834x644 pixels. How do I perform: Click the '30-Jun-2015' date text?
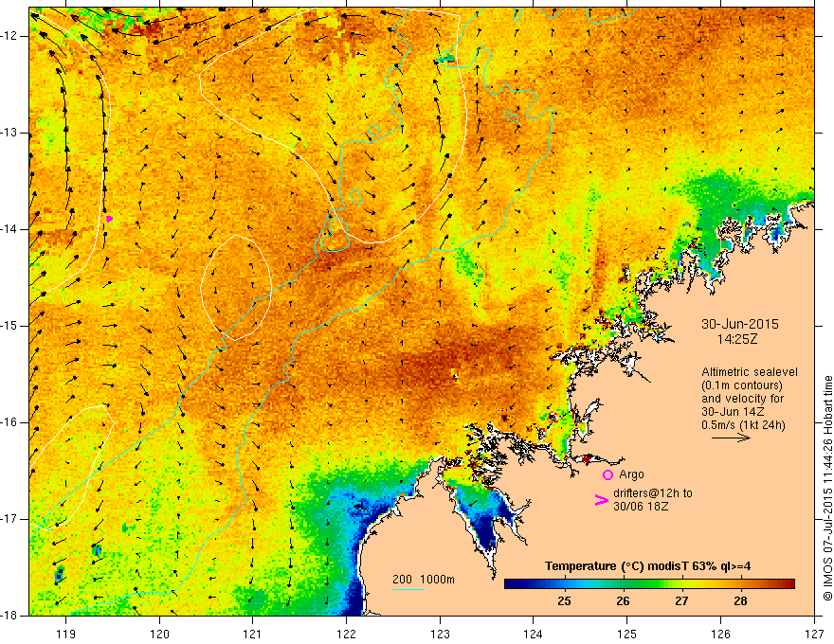(740, 324)
